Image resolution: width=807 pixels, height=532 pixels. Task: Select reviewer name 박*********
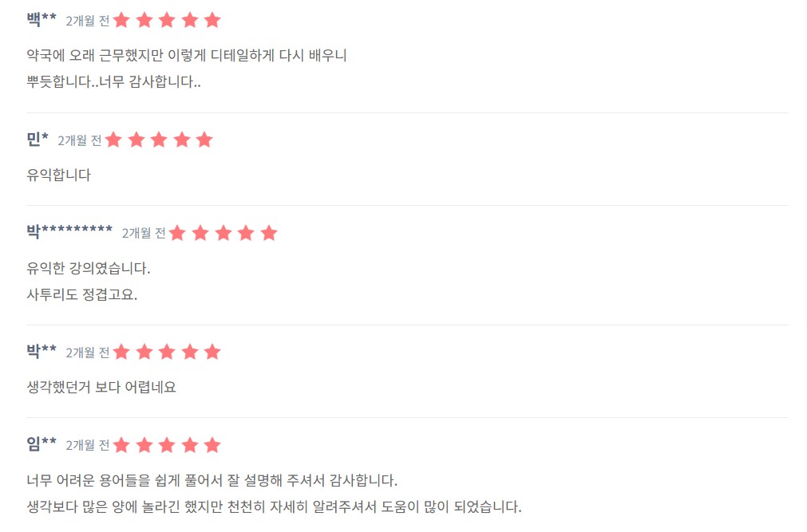[69, 231]
